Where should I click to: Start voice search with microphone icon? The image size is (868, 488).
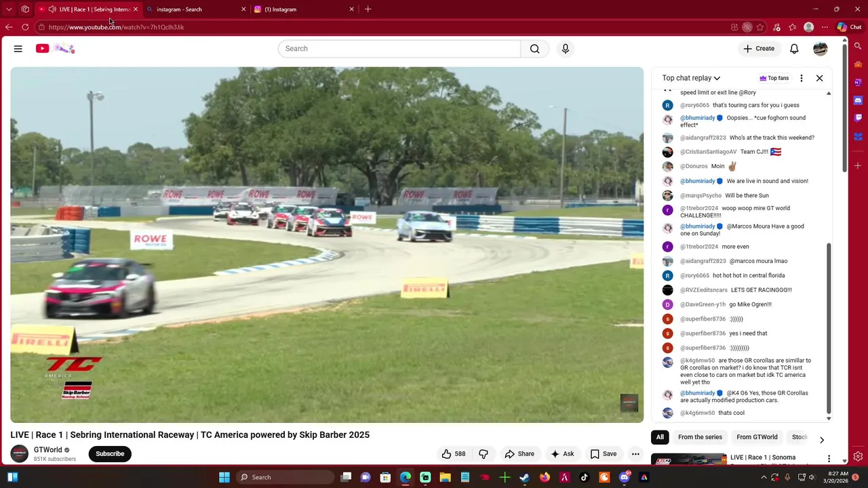[x=566, y=49]
